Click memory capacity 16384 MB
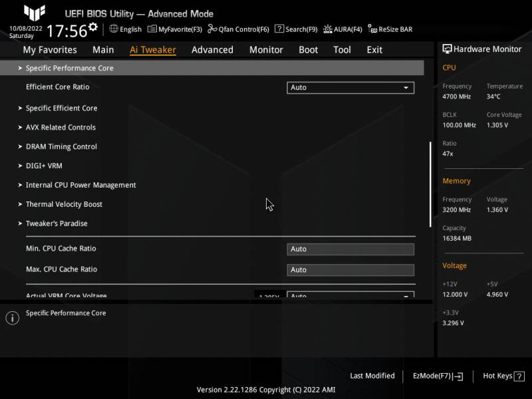Screen dimensions: 532x399 coord(457,238)
